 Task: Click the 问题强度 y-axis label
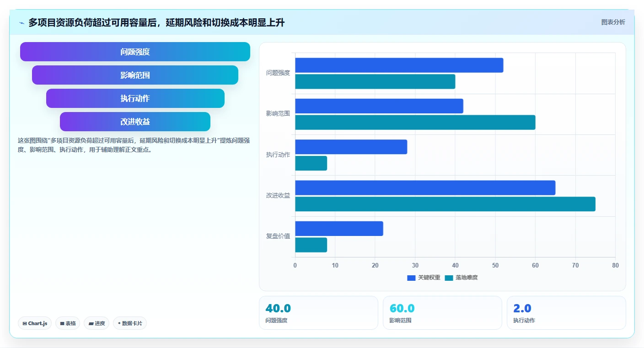[278, 73]
